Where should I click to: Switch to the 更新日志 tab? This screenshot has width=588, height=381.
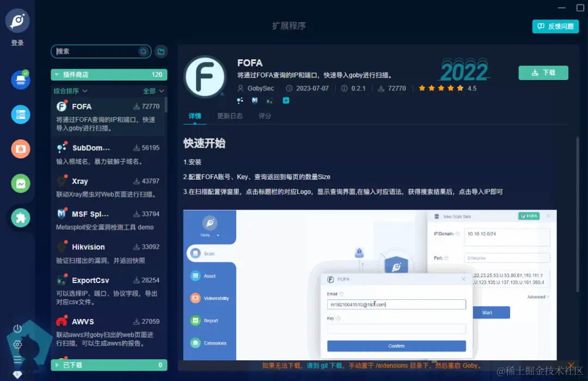[230, 116]
